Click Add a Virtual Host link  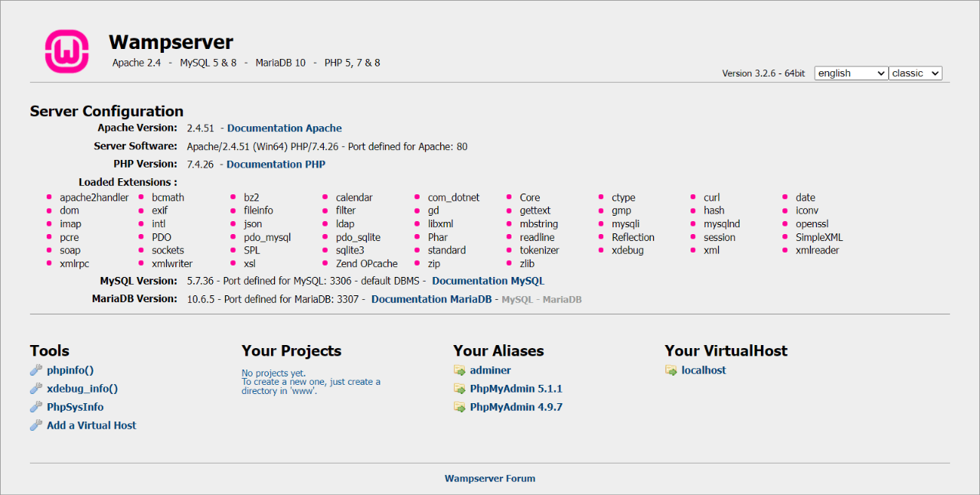[x=92, y=425]
